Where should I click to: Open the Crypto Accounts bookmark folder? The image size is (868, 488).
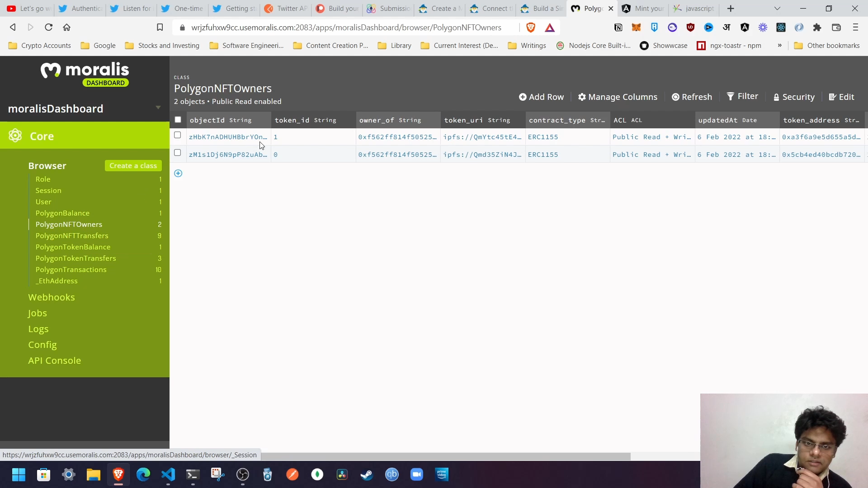pos(40,46)
